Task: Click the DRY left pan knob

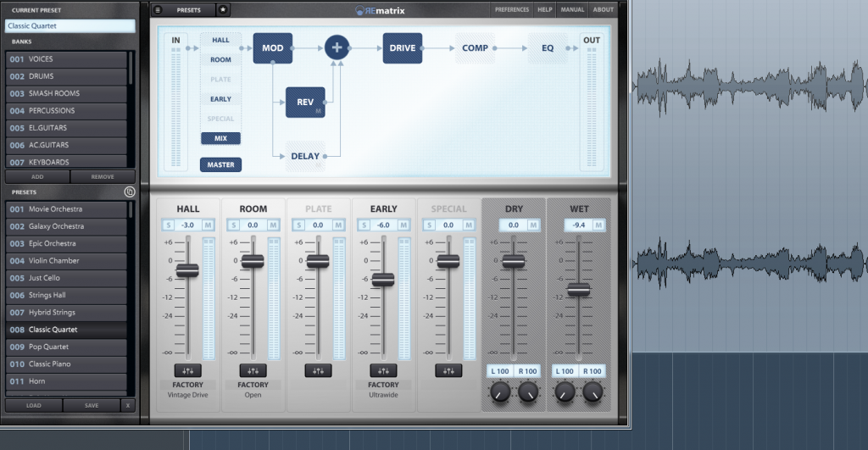Action: [x=500, y=392]
